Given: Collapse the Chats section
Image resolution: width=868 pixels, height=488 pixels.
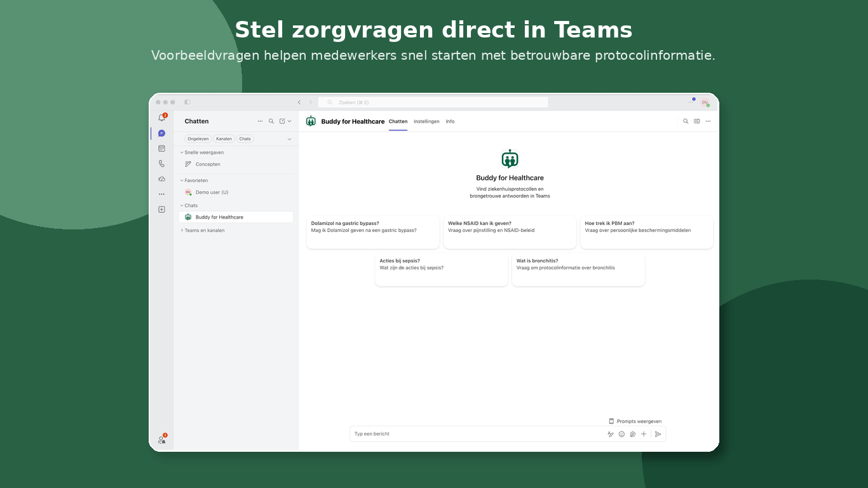Looking at the screenshot, I should (182, 205).
